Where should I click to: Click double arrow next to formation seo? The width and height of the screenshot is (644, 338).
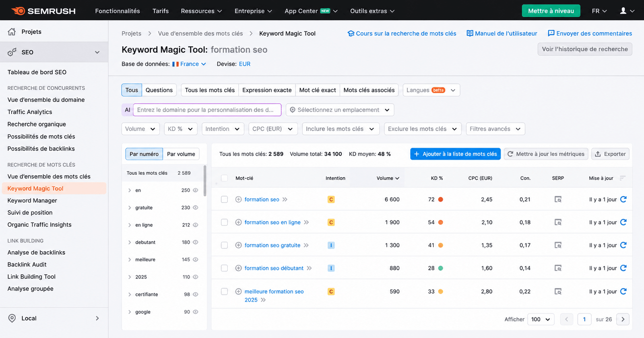point(285,199)
